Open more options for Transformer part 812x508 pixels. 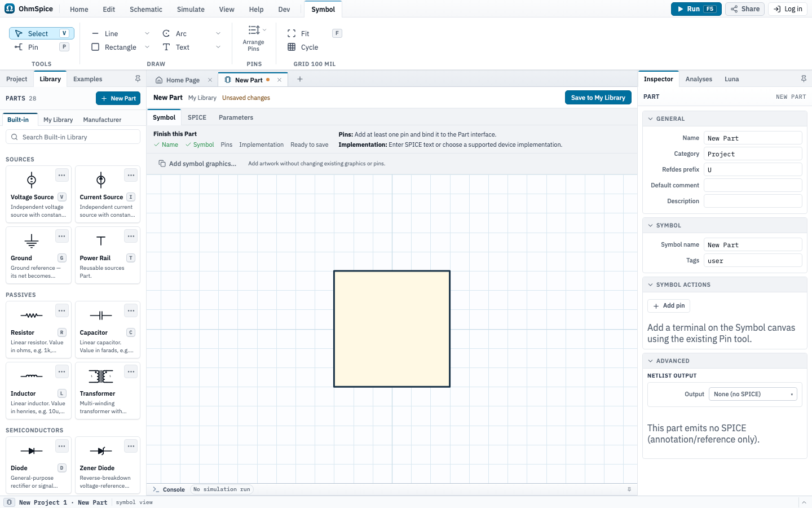point(131,372)
